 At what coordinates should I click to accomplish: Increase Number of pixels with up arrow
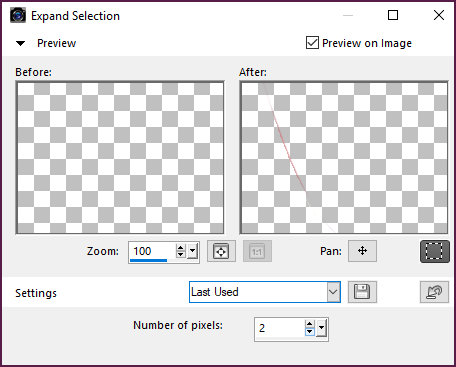coord(310,324)
